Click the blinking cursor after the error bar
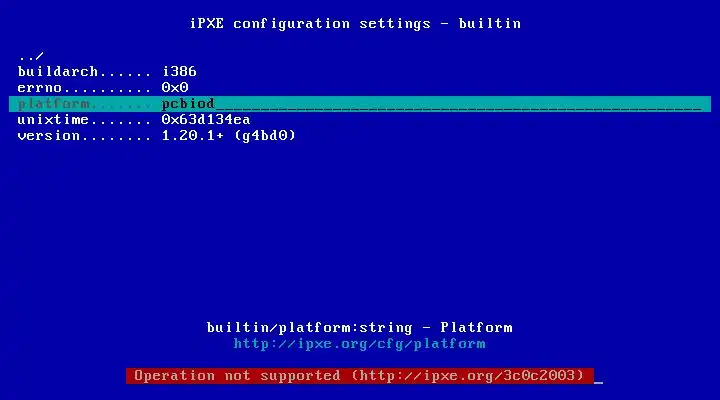 pos(598,381)
